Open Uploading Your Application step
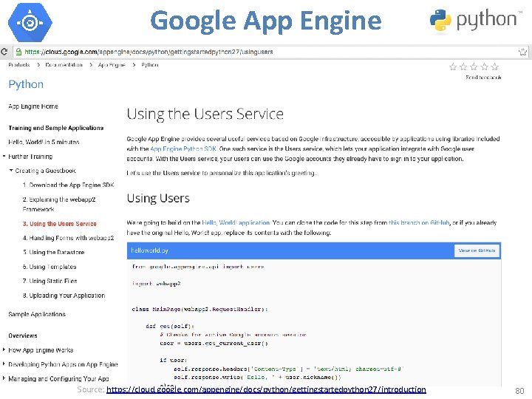532x399 pixels. coord(64,296)
